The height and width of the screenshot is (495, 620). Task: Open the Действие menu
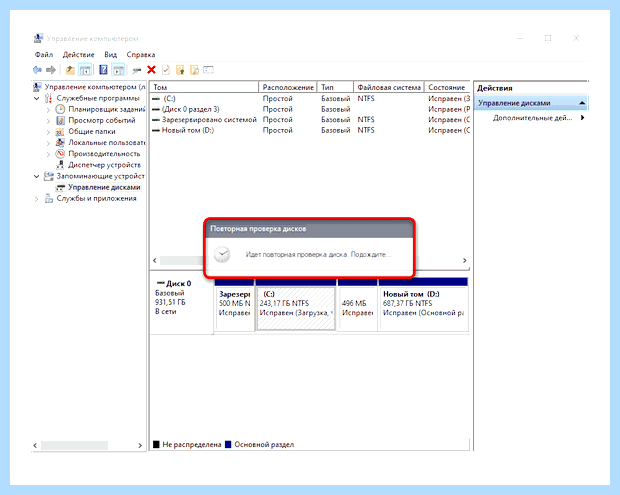click(79, 55)
